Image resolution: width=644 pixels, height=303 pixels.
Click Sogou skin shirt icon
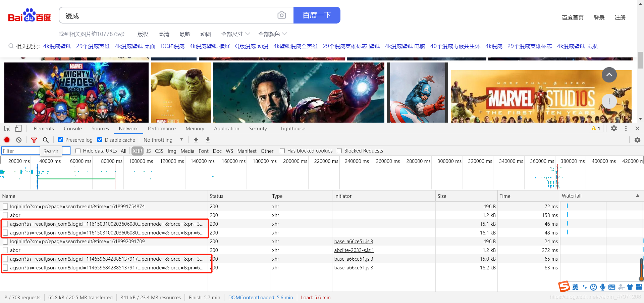tap(630, 287)
